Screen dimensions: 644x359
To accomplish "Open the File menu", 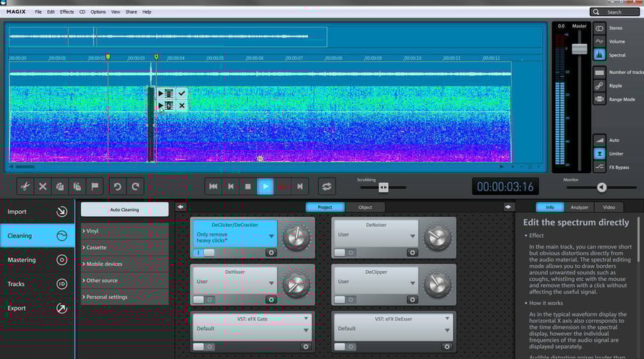I will click(x=38, y=12).
